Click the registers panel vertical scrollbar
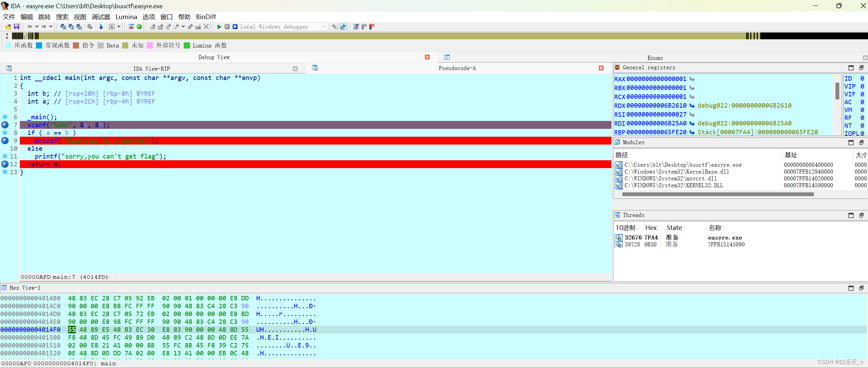 pos(837,91)
